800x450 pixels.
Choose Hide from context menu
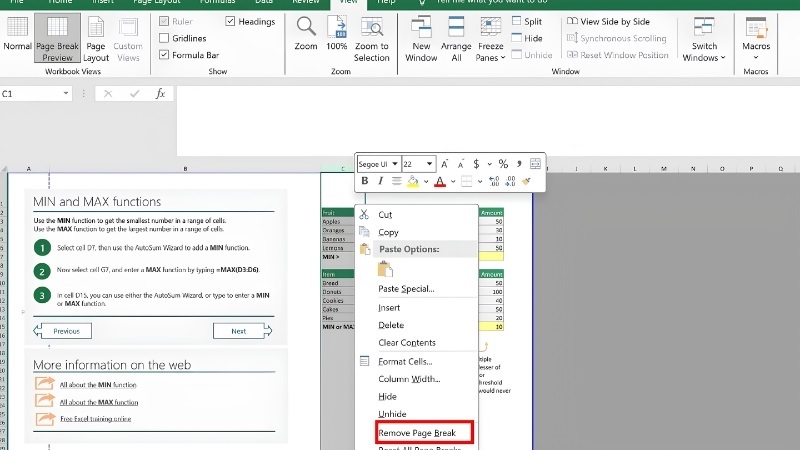[x=417, y=396]
